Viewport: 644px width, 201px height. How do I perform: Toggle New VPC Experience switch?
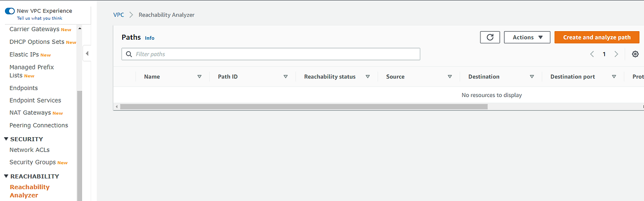[10, 11]
